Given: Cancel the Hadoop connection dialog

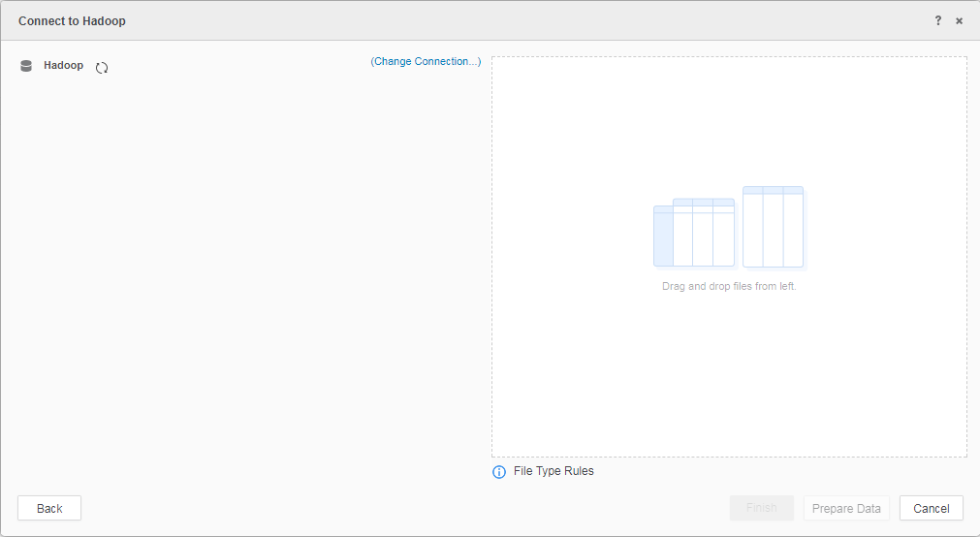Looking at the screenshot, I should pyautogui.click(x=931, y=508).
